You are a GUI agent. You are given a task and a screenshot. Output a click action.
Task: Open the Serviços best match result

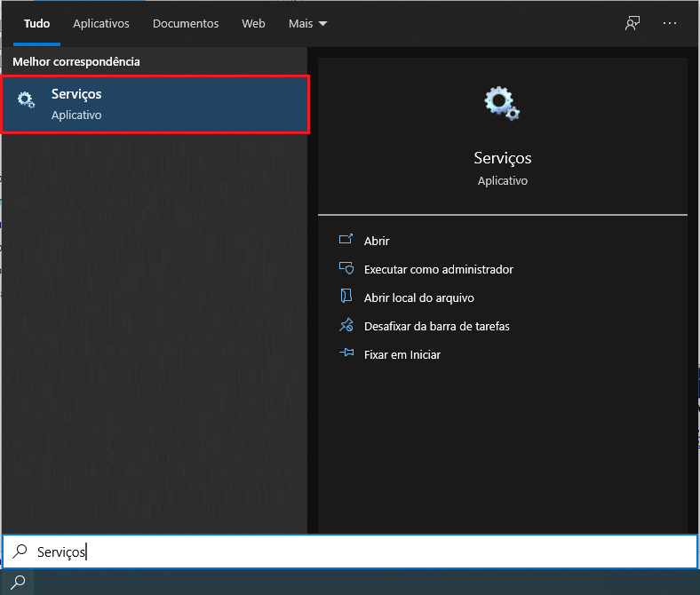[x=155, y=104]
